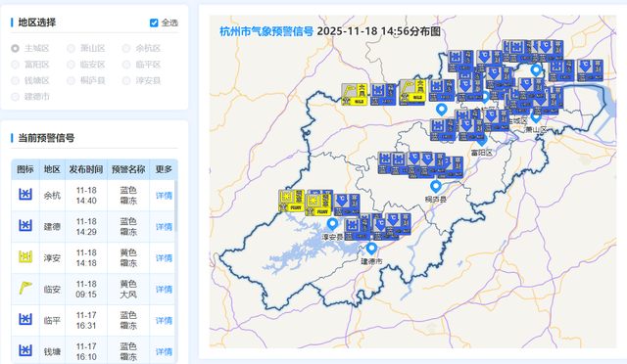Image resolution: width=627 pixels, height=364 pixels.
Task: Select the 萧山区 radio button
Action: point(71,48)
